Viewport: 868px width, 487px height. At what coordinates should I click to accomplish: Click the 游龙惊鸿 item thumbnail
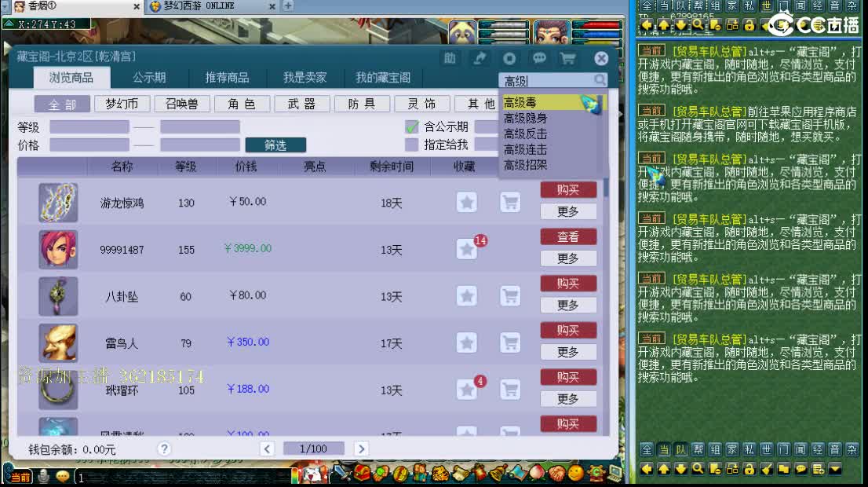click(x=58, y=203)
